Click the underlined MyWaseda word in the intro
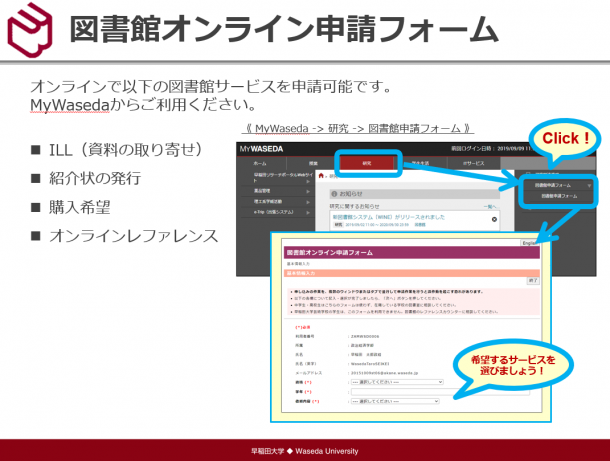Image resolution: width=610 pixels, height=461 pixels. point(70,105)
